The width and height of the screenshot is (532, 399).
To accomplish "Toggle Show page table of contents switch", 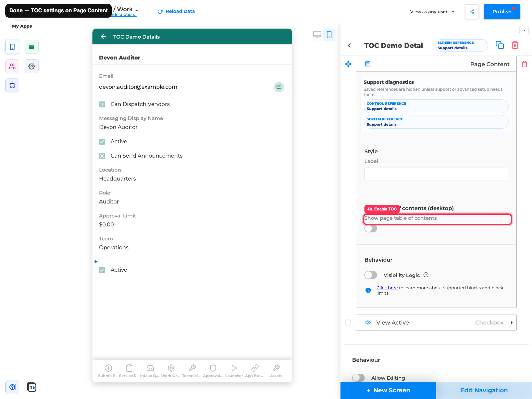I will coord(371,229).
